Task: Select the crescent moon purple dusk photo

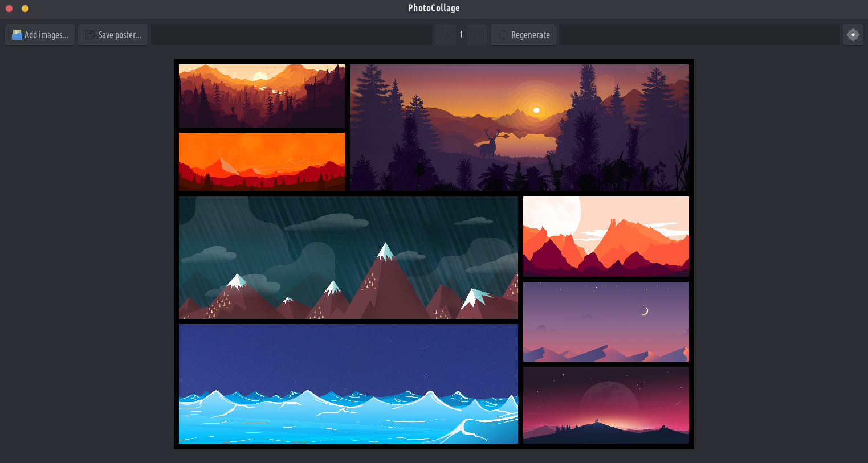Action: (606, 322)
